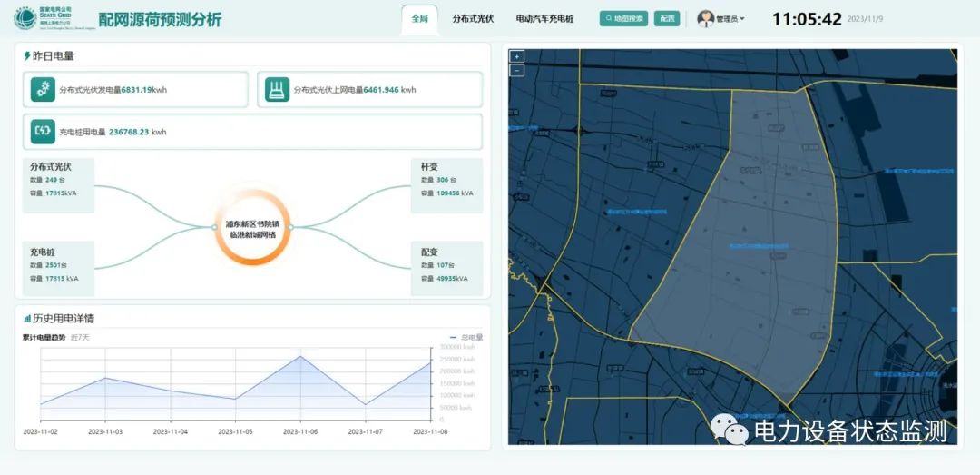Click the 2023-11-06 peak on the chart
Viewport: 980px width, 475px height.
click(x=300, y=355)
